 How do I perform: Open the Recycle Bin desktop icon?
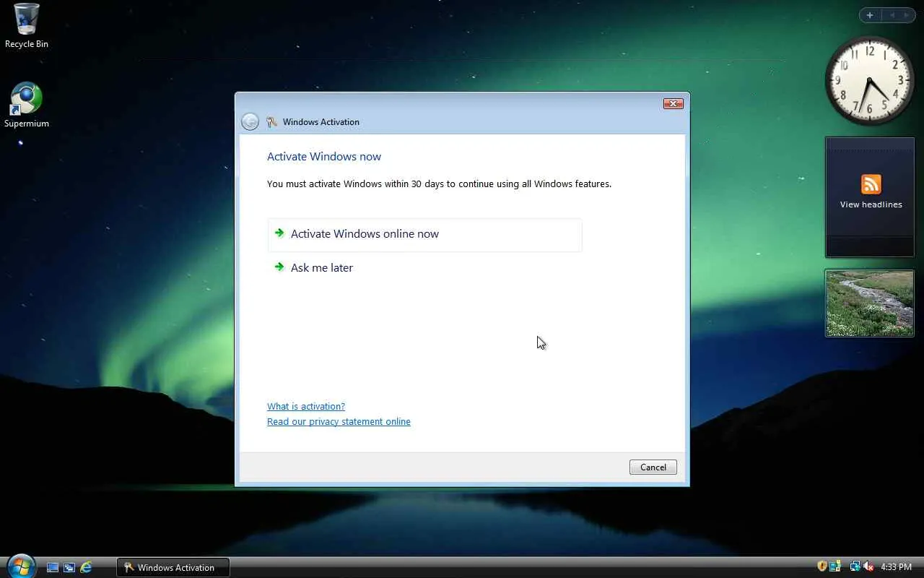(x=27, y=26)
